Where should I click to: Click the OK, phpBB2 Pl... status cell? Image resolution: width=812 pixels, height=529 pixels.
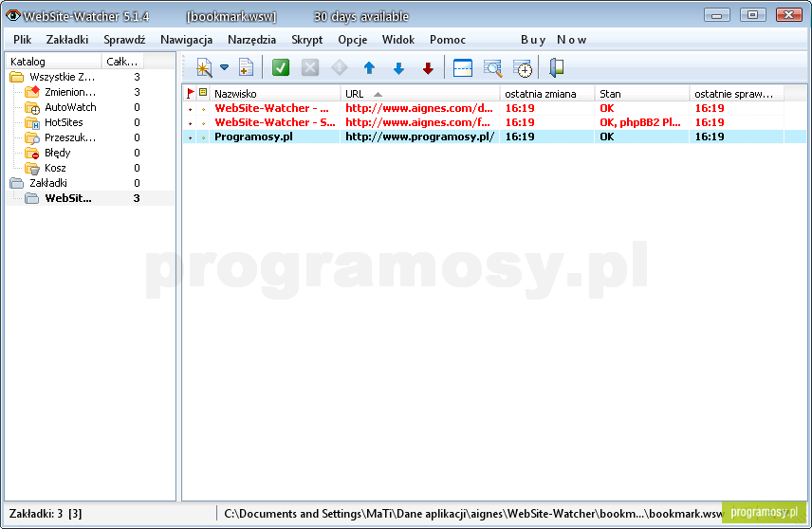click(x=640, y=122)
